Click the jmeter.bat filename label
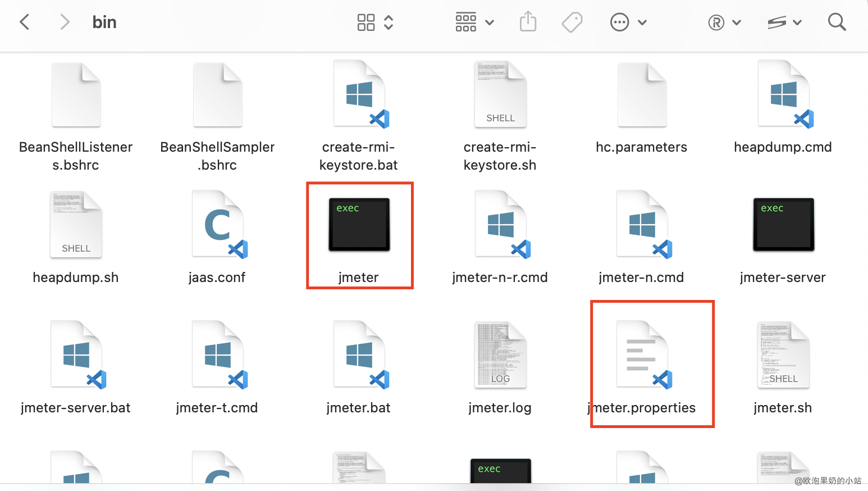The height and width of the screenshot is (491, 868). (358, 408)
